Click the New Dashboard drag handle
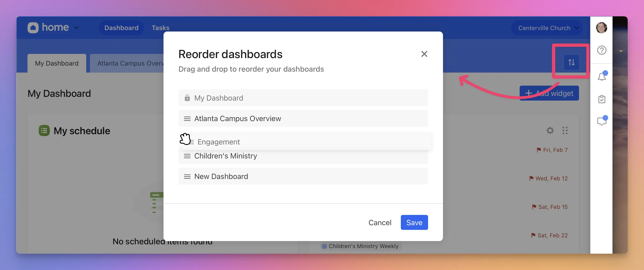This screenshot has width=644, height=270. (187, 177)
